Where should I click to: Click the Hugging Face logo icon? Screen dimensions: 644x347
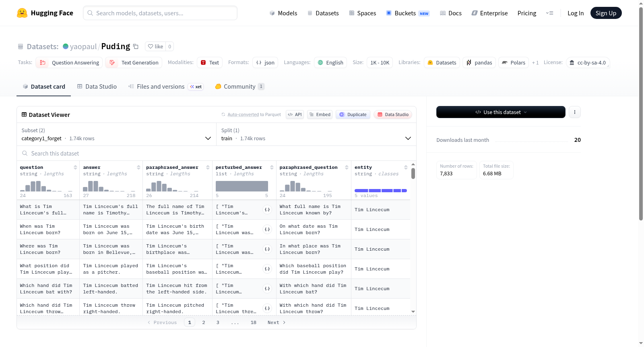pos(22,13)
